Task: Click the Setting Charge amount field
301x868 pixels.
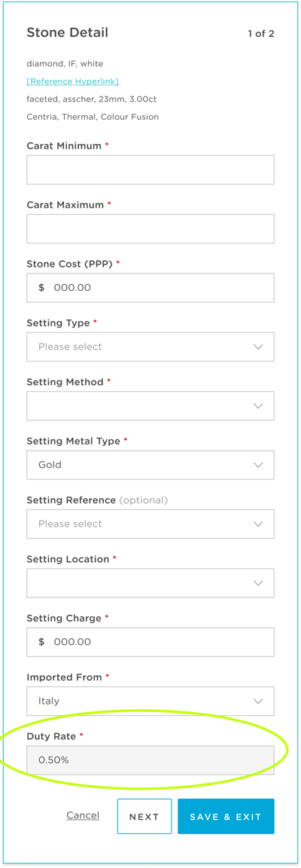Action: click(150, 642)
